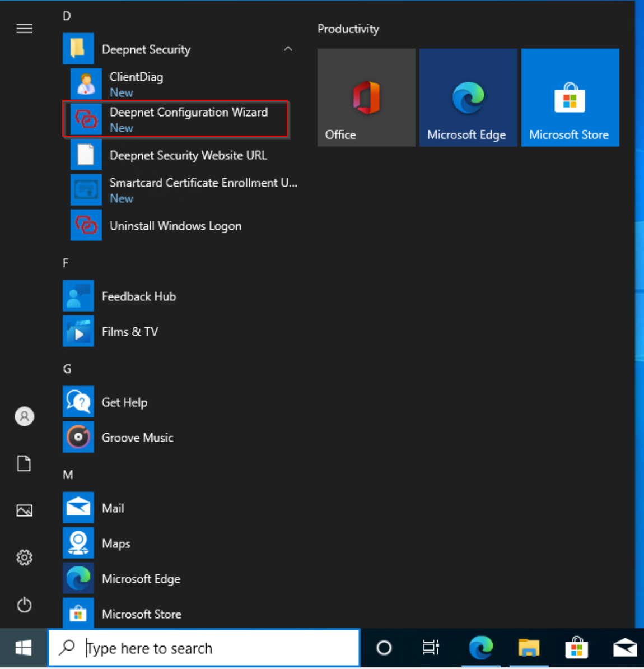Open Get Help app
Image resolution: width=644 pixels, height=669 pixels.
pyautogui.click(x=124, y=402)
